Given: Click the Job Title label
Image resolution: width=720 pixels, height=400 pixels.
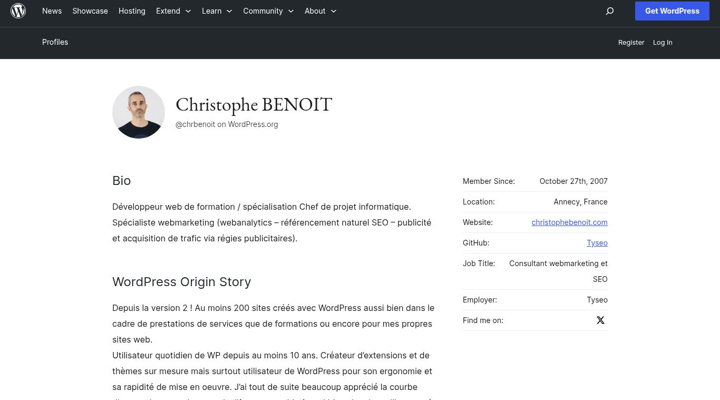Looking at the screenshot, I should tap(478, 263).
